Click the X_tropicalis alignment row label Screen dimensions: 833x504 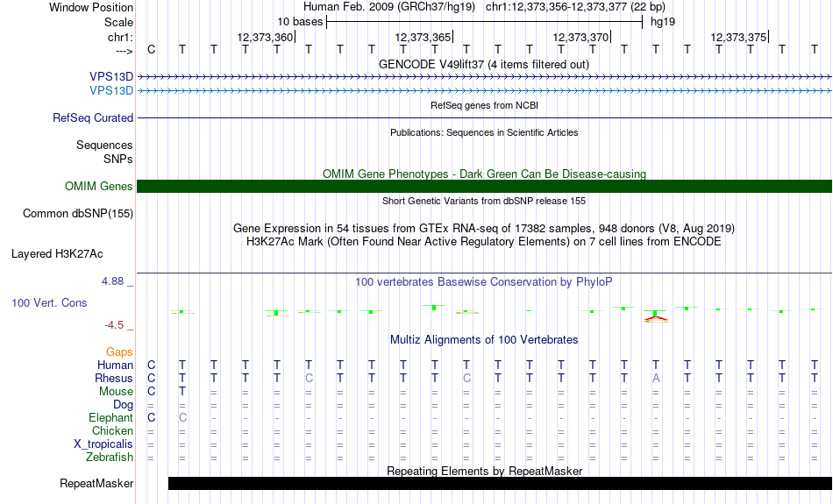[103, 444]
